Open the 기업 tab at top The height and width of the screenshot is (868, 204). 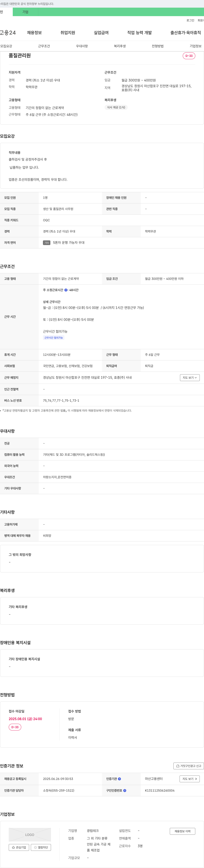pos(25,12)
